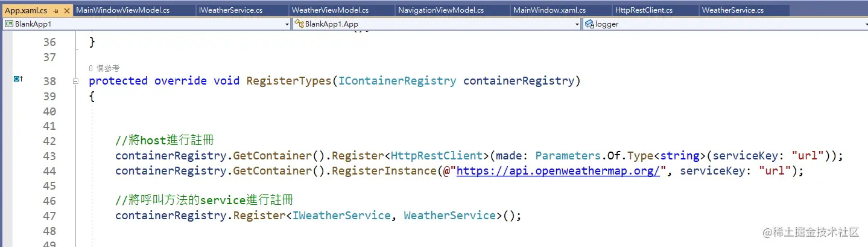Viewport: 868px width, 247px height.
Task: Open the BlankApp1 project dropdown arrow
Action: [287, 24]
